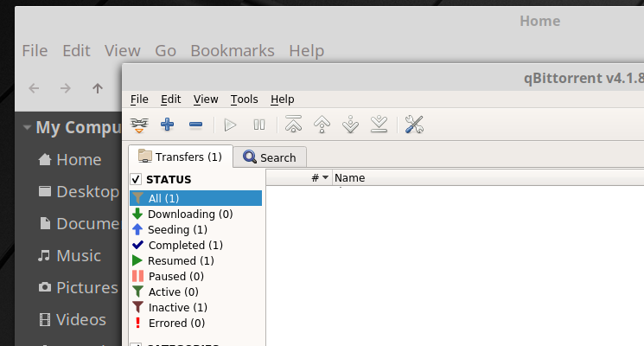The image size is (644, 346).
Task: Open the qBittorrent Help menu
Action: click(x=283, y=99)
